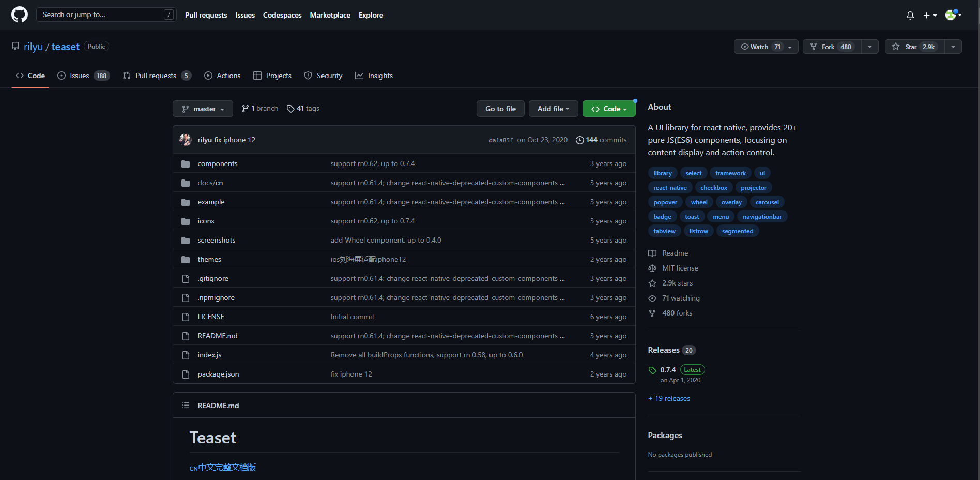Image resolution: width=980 pixels, height=480 pixels.
Task: Star the teaset repository
Action: pos(915,47)
